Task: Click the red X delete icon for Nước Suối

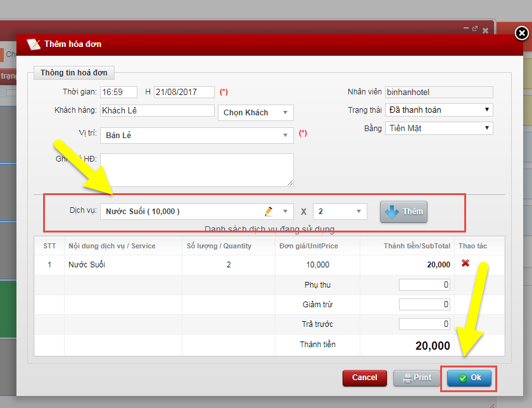Action: [x=465, y=264]
